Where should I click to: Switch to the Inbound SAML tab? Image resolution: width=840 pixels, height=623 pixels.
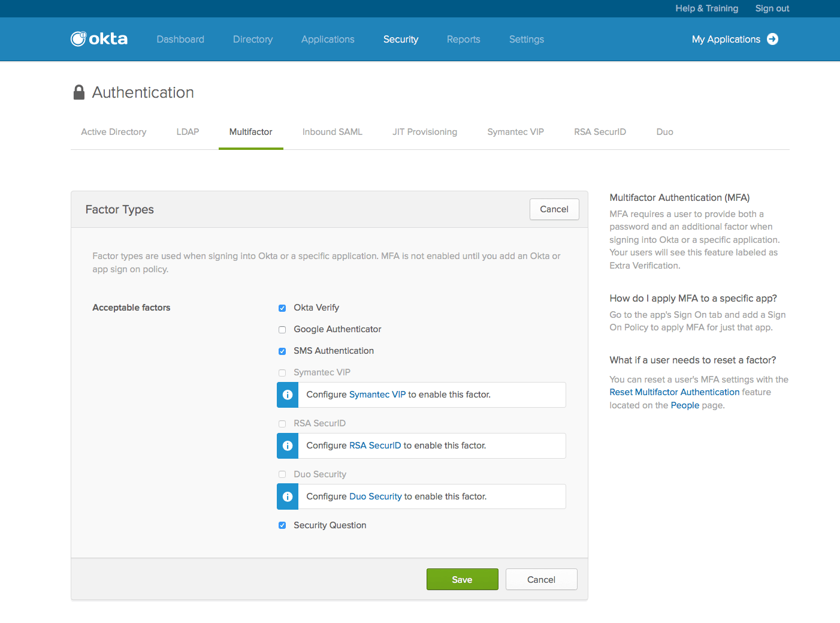point(332,132)
